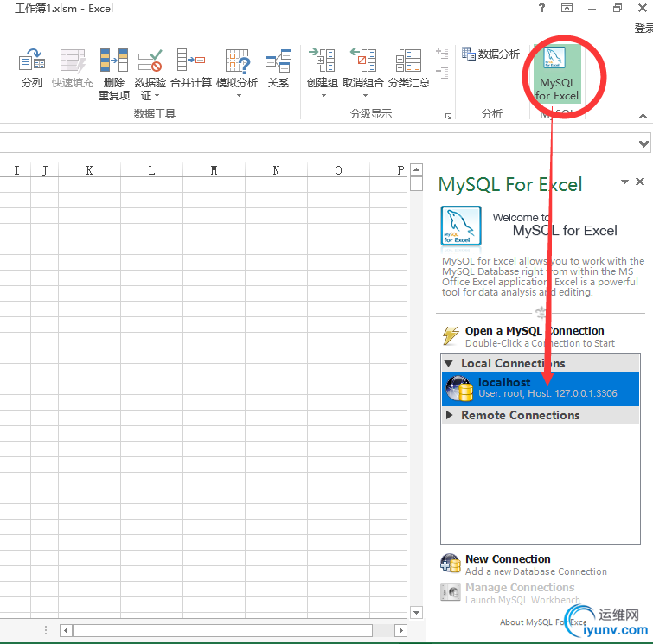The image size is (653, 644).
Task: Click the Data Analysis (数据分析) button
Action: click(490, 54)
